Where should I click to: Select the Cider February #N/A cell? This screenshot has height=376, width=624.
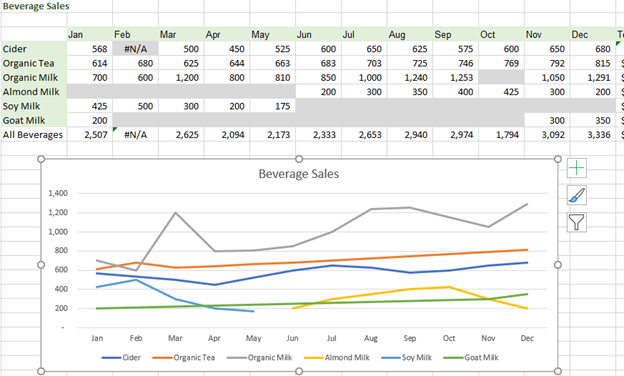135,49
